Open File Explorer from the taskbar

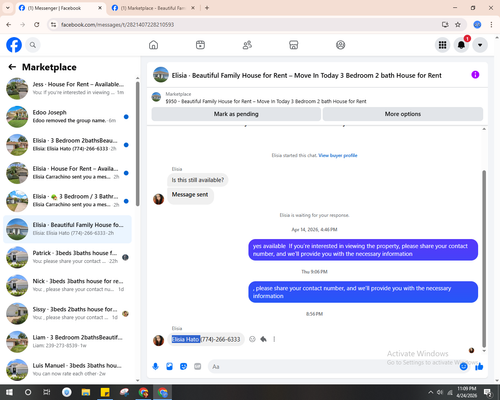point(86,392)
